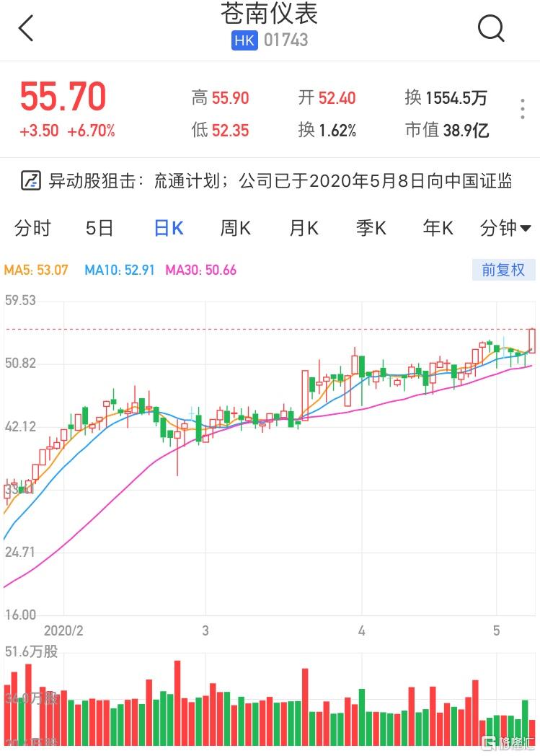Open the 异动股狙击 news headline

[x=280, y=181]
